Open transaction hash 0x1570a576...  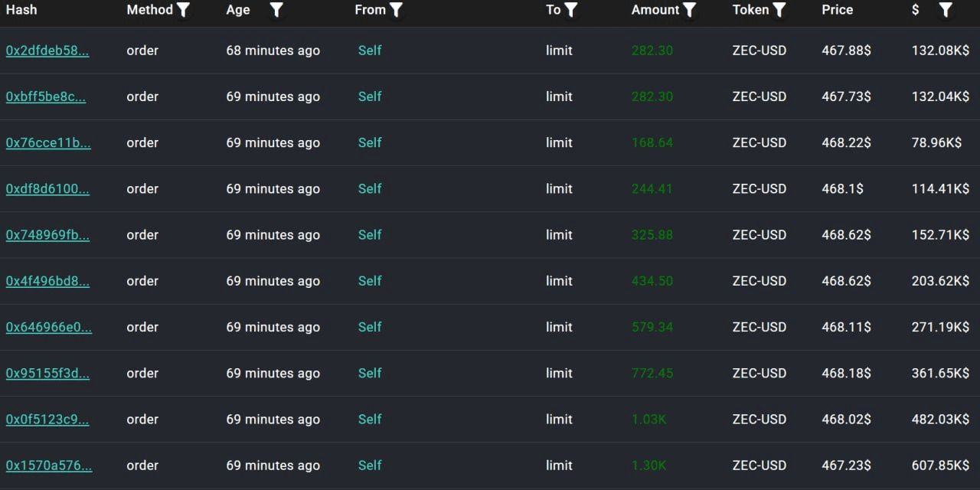(x=49, y=465)
